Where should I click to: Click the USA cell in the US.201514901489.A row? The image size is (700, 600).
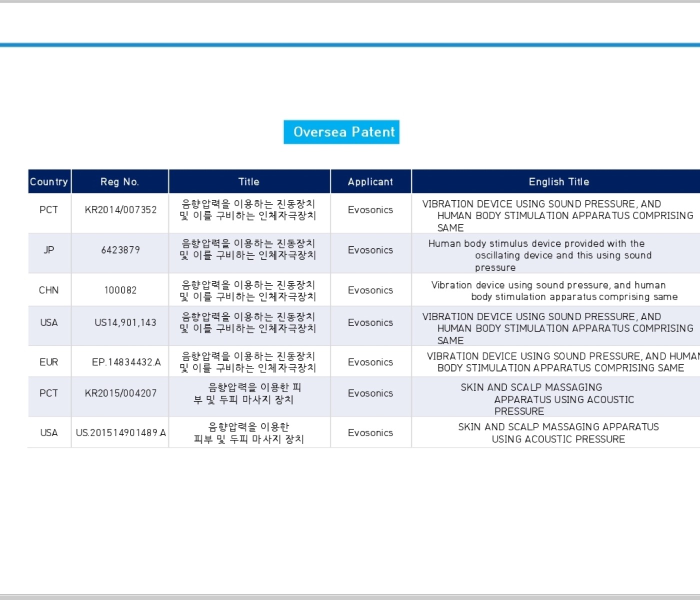(48, 432)
